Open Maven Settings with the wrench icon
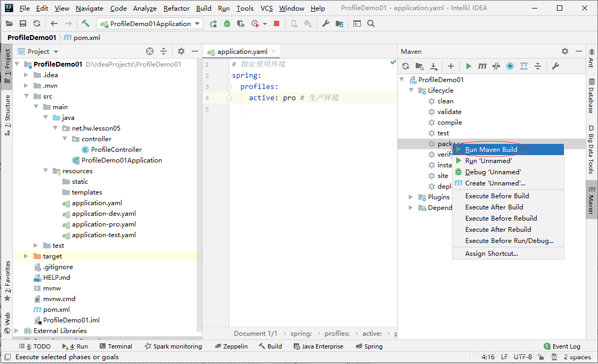 (x=556, y=66)
